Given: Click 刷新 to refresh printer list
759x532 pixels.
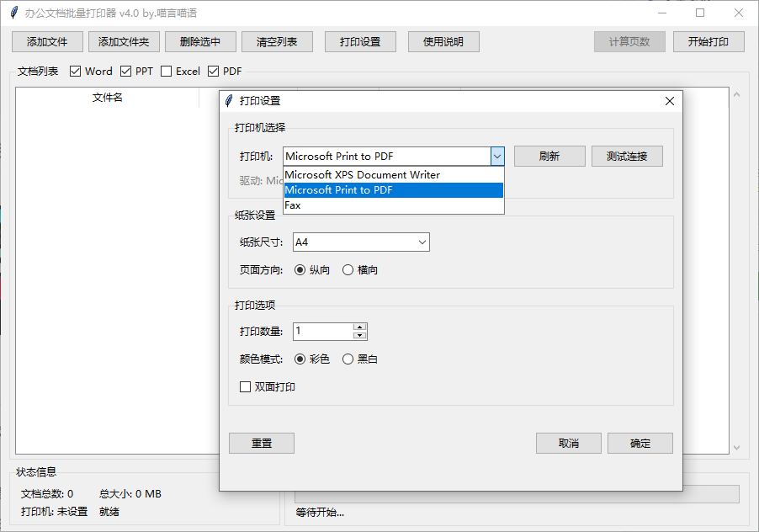Looking at the screenshot, I should 549,156.
